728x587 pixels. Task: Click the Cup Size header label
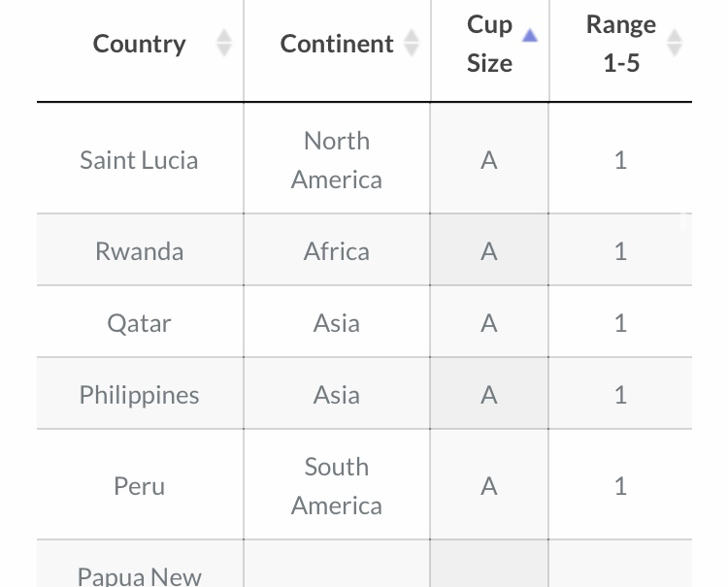pos(489,44)
